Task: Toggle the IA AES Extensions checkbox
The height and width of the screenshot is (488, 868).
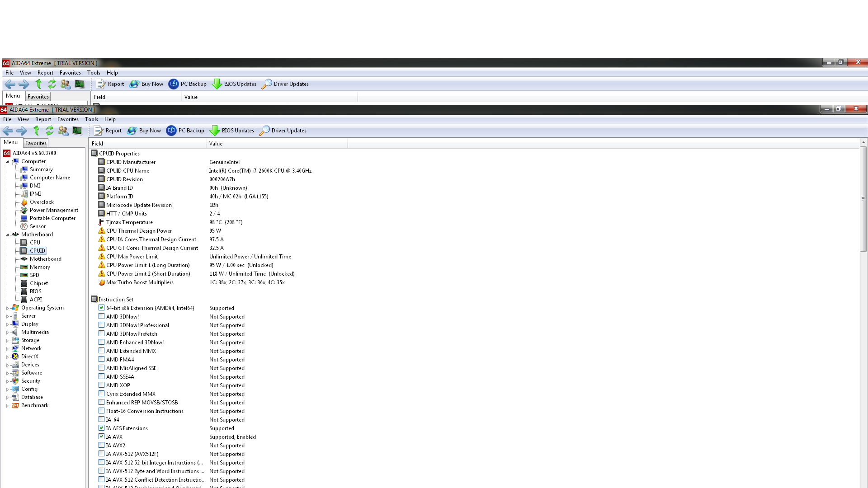Action: [101, 428]
